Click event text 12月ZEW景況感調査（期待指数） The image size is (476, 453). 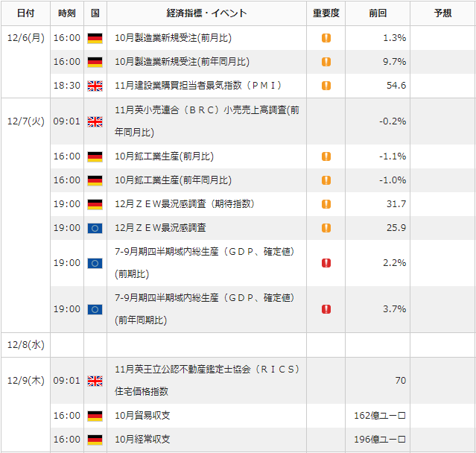185,204
